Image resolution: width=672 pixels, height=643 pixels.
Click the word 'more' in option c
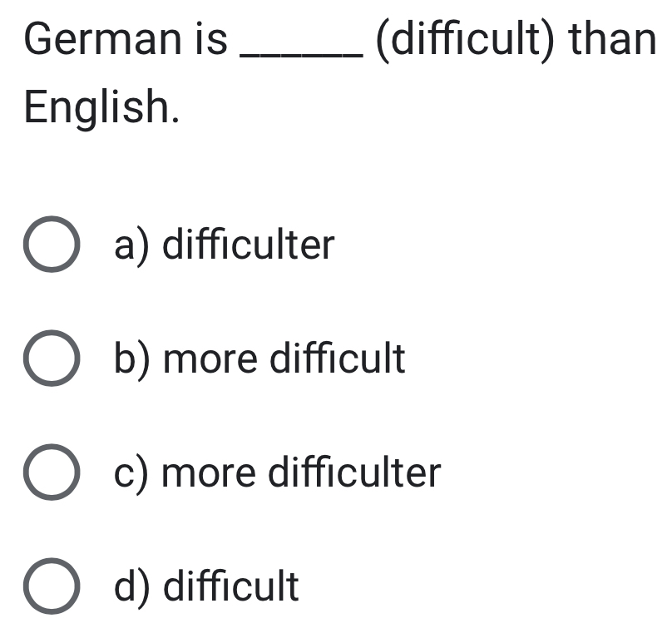point(209,473)
